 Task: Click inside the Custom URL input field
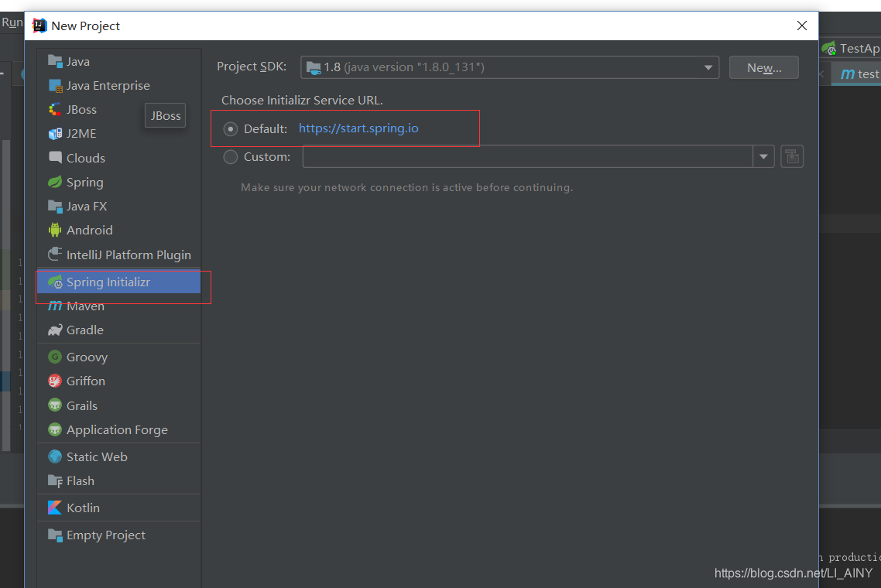tap(527, 157)
